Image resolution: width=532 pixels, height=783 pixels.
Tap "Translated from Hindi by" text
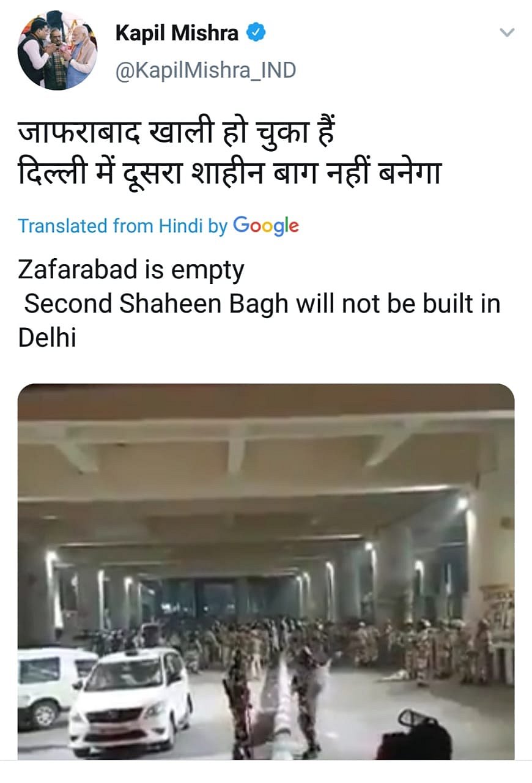(x=122, y=226)
